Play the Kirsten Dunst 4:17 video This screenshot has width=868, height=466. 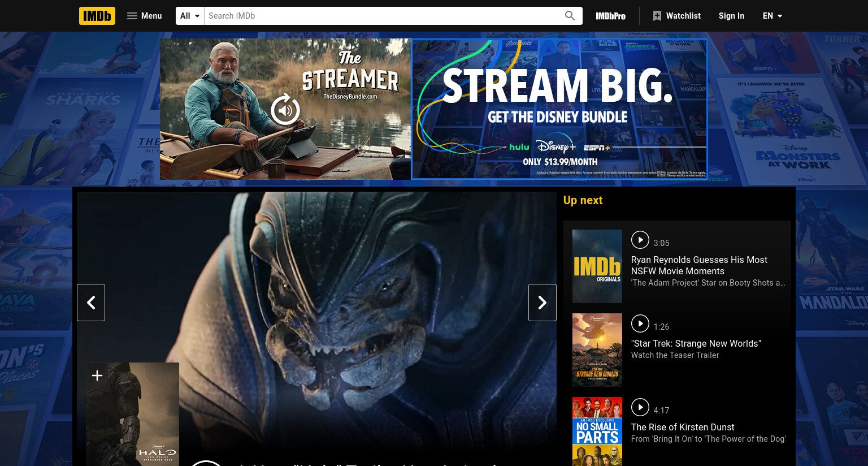pos(640,407)
